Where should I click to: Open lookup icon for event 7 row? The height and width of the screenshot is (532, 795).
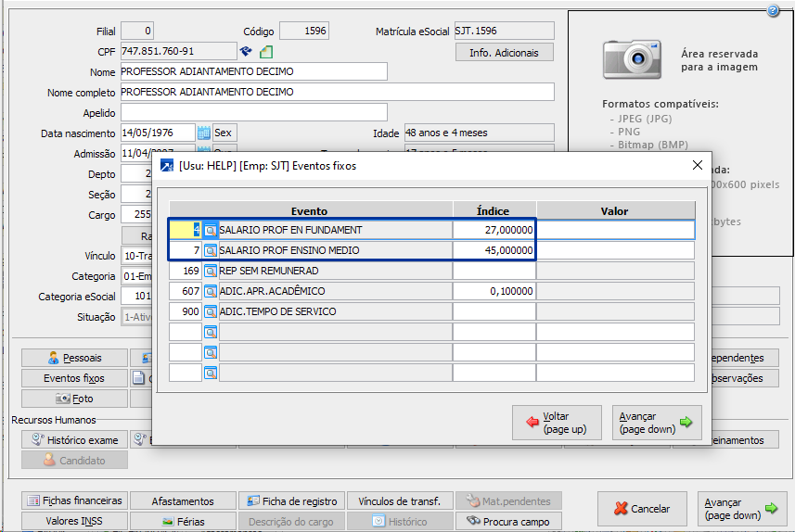211,251
